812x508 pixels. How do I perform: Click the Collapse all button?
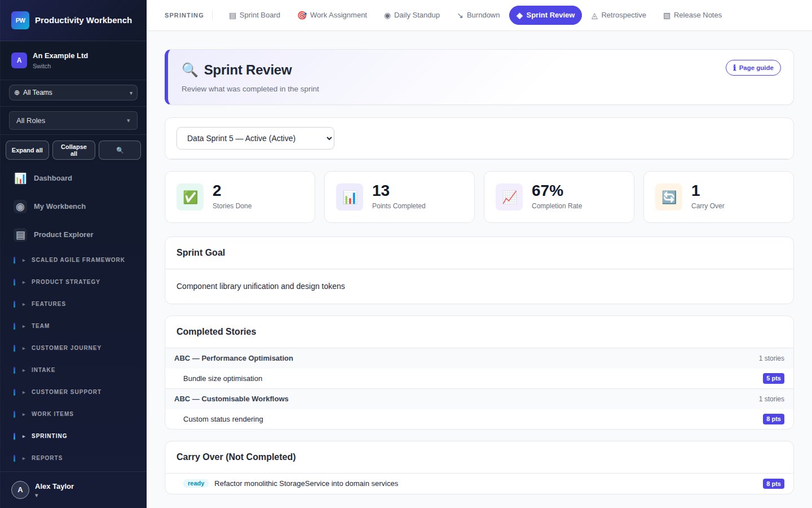pyautogui.click(x=74, y=150)
